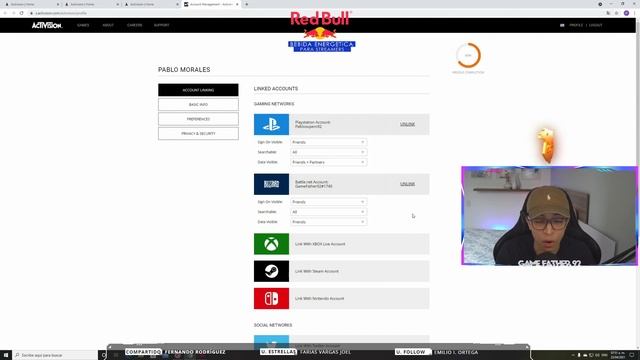Open PlayStation Searchable dropdown
640x360 pixels.
tap(329, 152)
